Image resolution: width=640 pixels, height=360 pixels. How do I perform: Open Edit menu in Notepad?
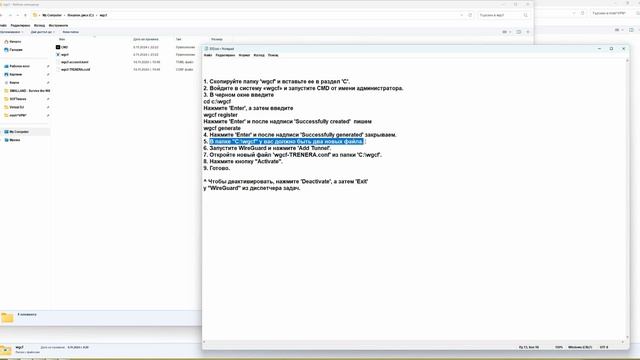(225, 55)
